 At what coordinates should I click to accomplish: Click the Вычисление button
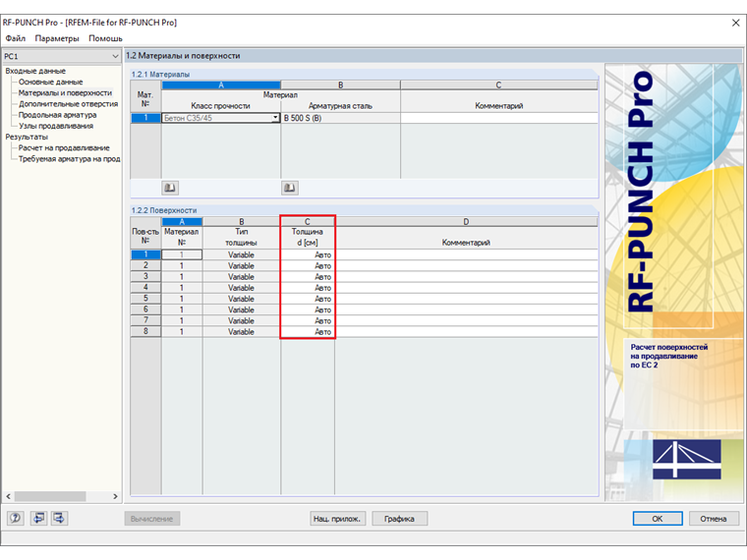[x=152, y=519]
